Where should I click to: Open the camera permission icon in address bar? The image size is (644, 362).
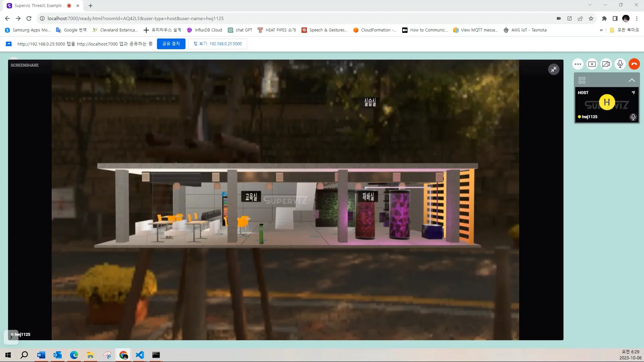[x=559, y=18]
